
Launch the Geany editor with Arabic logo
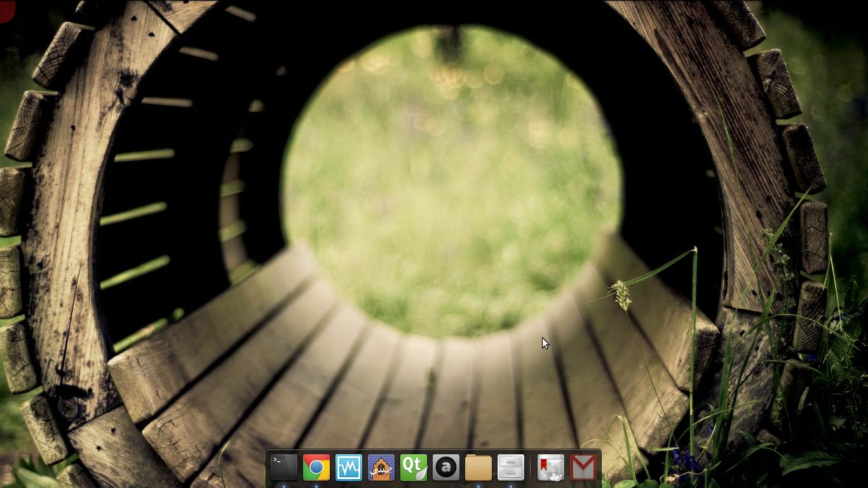381,468
